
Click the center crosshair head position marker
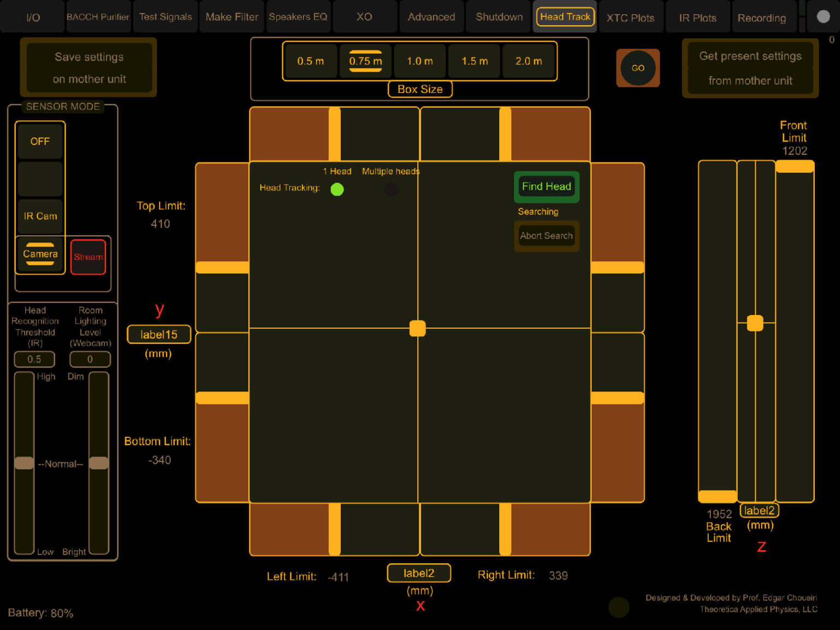tap(417, 328)
